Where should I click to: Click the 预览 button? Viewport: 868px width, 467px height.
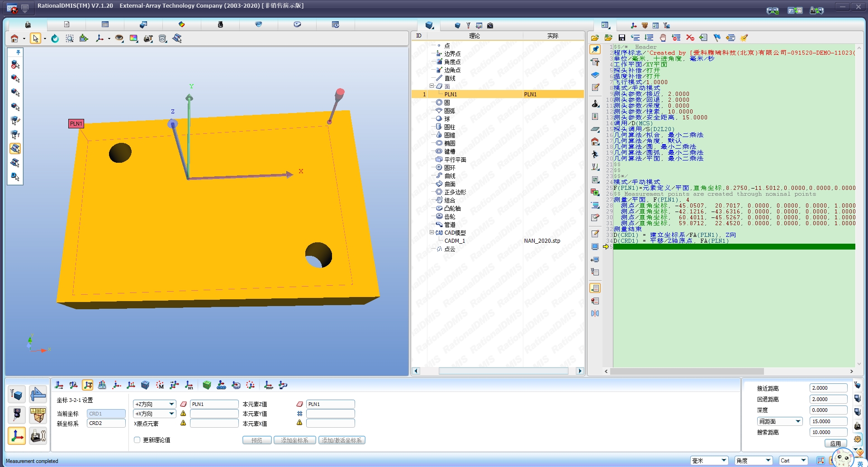(x=257, y=440)
